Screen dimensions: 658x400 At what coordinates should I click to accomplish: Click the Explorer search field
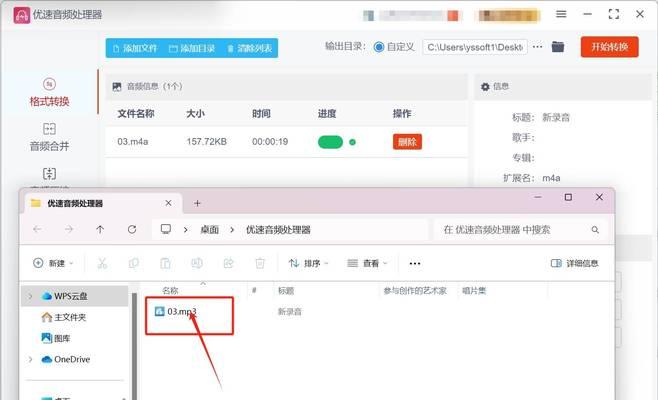[520, 230]
